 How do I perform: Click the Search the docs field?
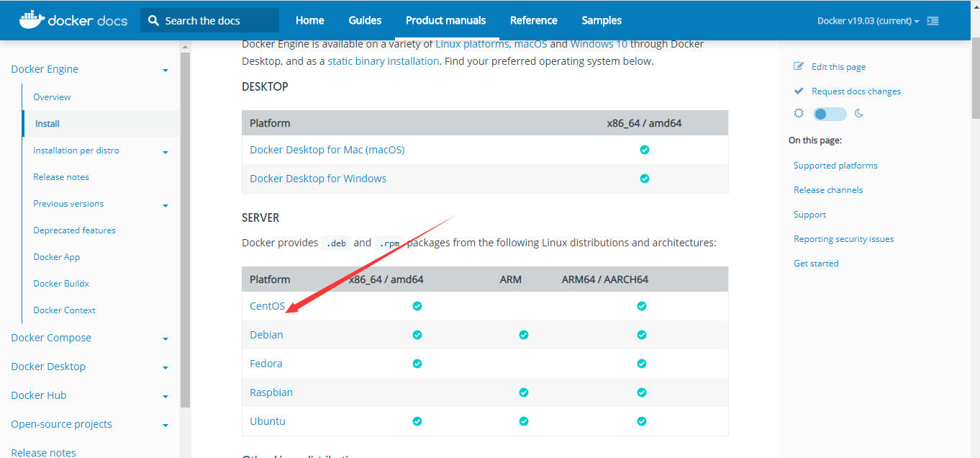pyautogui.click(x=209, y=20)
